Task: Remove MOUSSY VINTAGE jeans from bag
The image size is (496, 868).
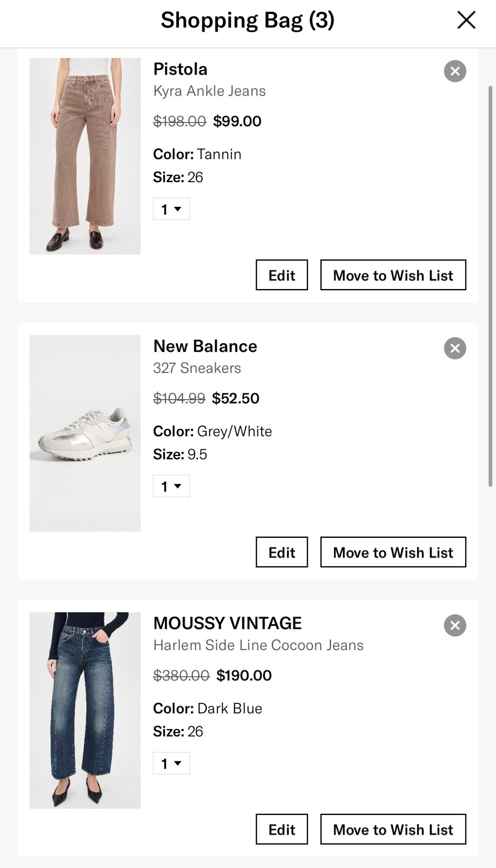Action: (455, 626)
